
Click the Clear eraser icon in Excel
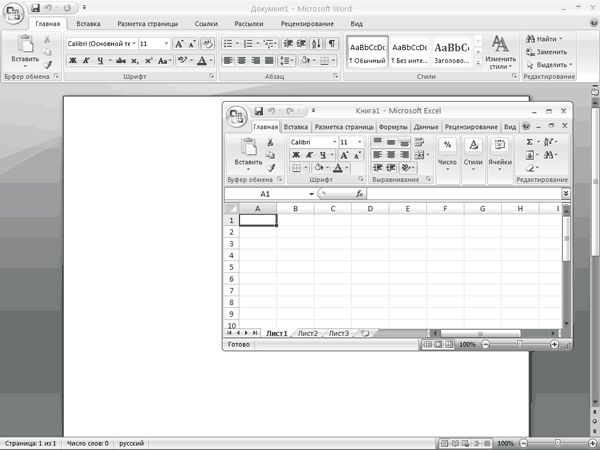pos(530,168)
